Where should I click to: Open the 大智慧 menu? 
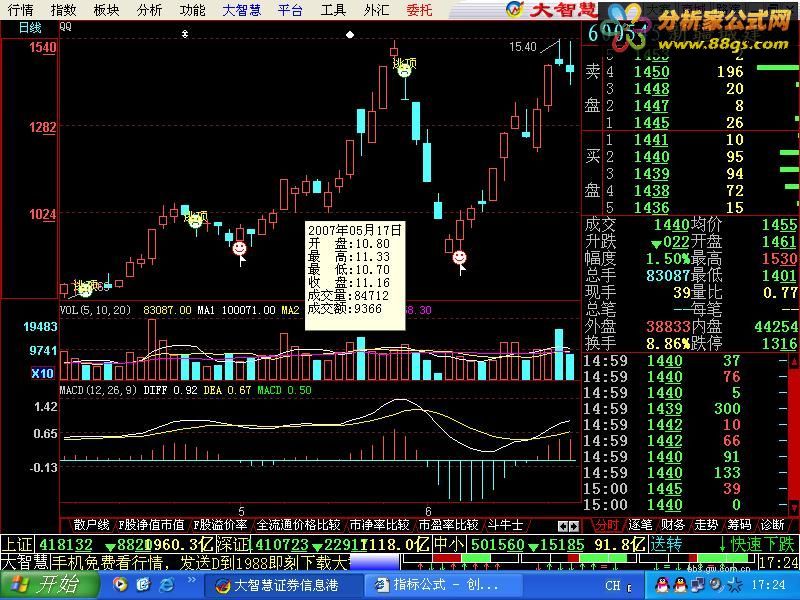coord(241,10)
